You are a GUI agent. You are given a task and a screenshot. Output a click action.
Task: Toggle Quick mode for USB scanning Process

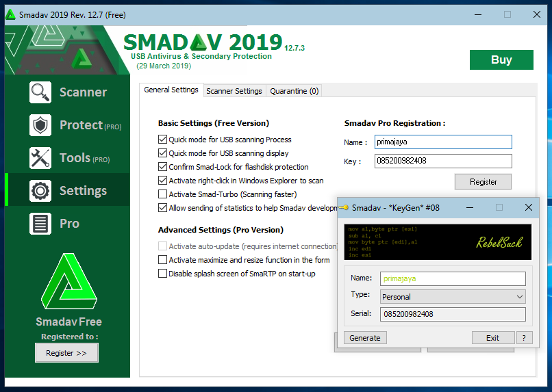point(162,140)
